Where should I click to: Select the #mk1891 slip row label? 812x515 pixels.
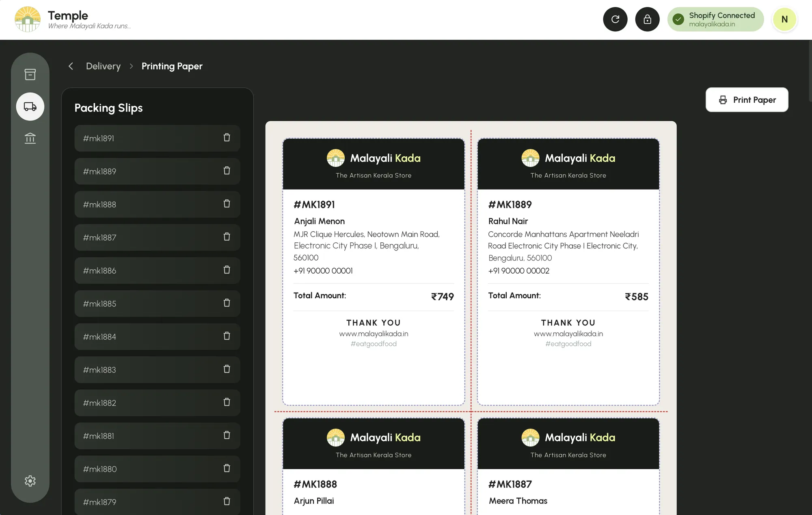tap(99, 138)
